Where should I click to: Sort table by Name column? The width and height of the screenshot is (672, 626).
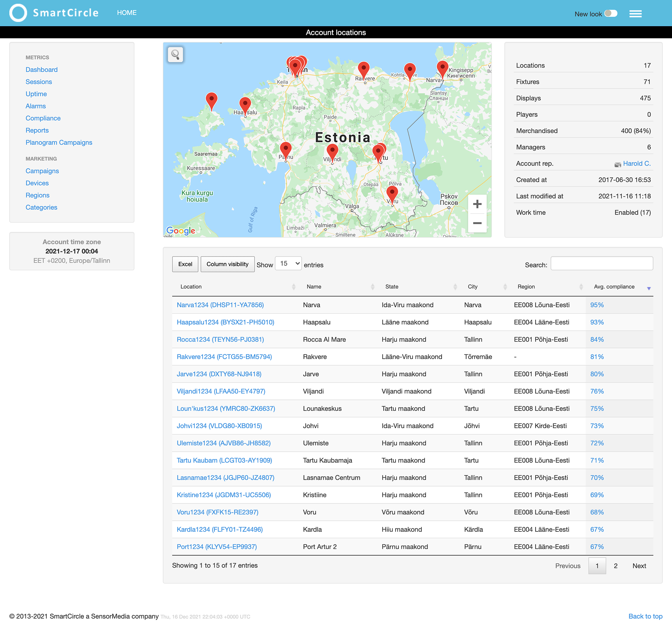click(x=338, y=287)
